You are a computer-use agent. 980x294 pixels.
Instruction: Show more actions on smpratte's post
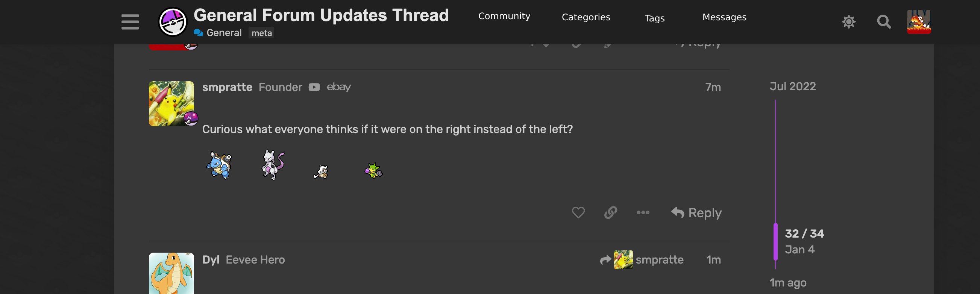[x=643, y=212]
